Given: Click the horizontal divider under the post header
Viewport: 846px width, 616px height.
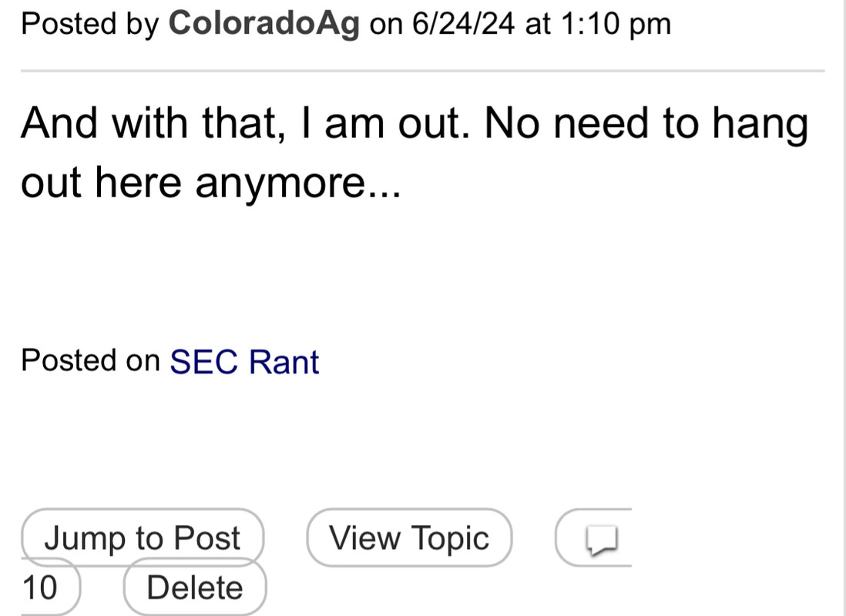Looking at the screenshot, I should (422, 71).
